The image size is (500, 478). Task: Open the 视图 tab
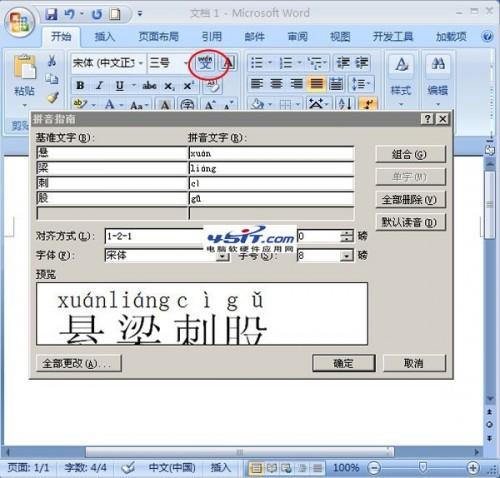click(x=340, y=36)
